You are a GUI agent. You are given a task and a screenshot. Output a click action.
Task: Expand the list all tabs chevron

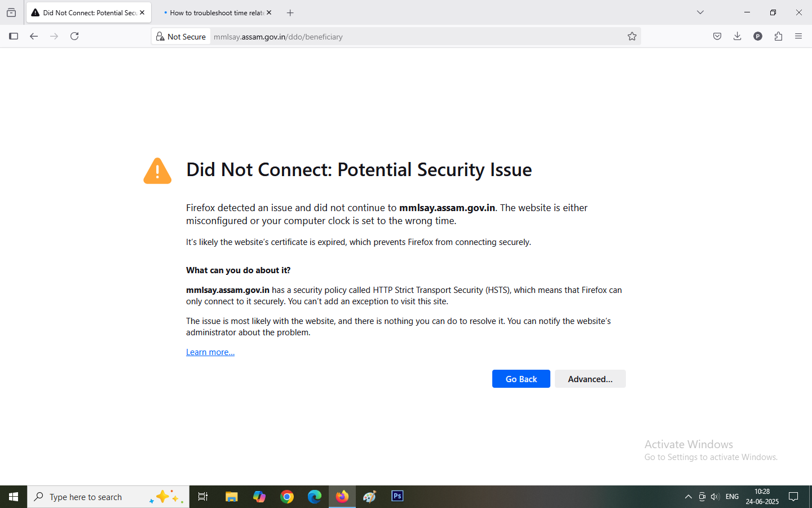coord(700,12)
